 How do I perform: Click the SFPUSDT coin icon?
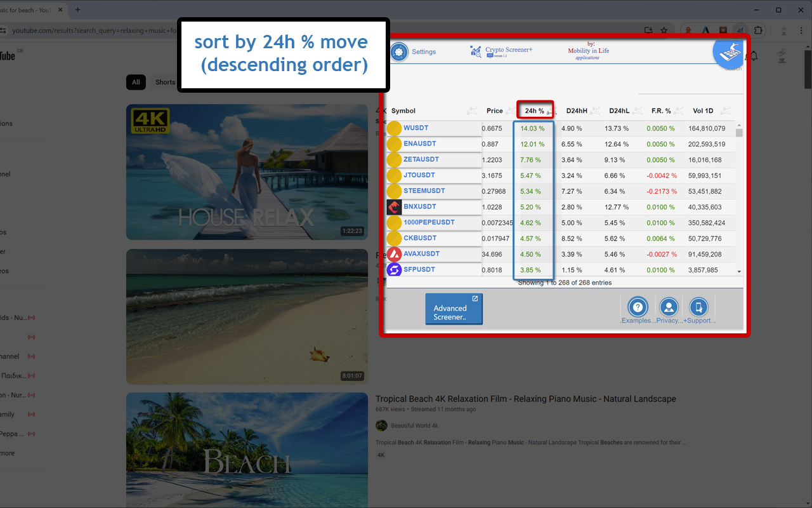pos(394,270)
